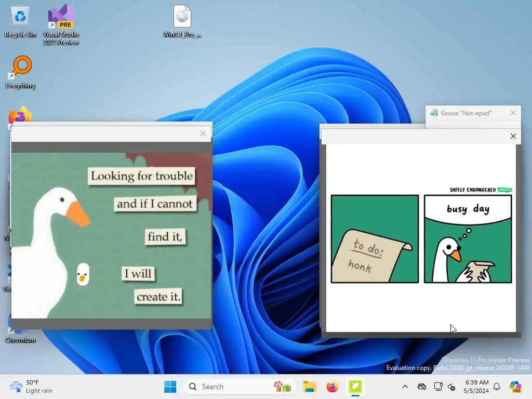Open the Recycle Bin desktop icon

[20, 22]
